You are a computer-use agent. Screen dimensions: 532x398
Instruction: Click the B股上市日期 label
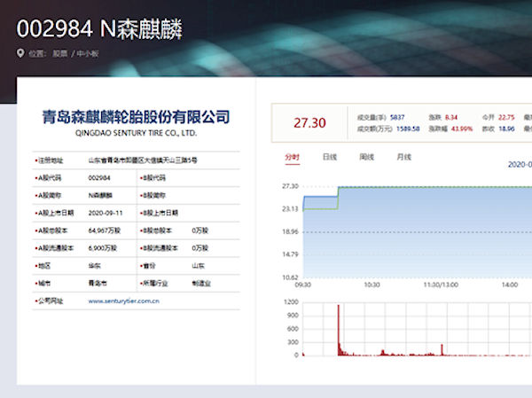159,213
